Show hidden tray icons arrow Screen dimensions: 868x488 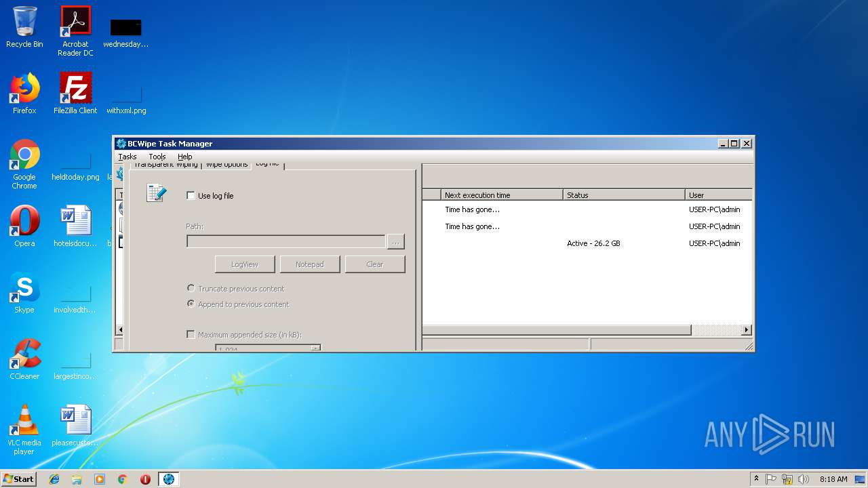click(756, 479)
